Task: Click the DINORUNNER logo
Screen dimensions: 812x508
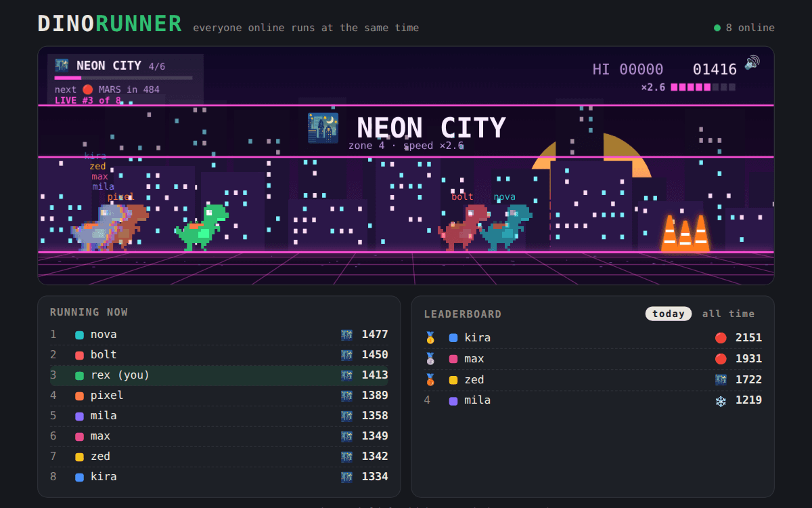Action: click(x=110, y=24)
